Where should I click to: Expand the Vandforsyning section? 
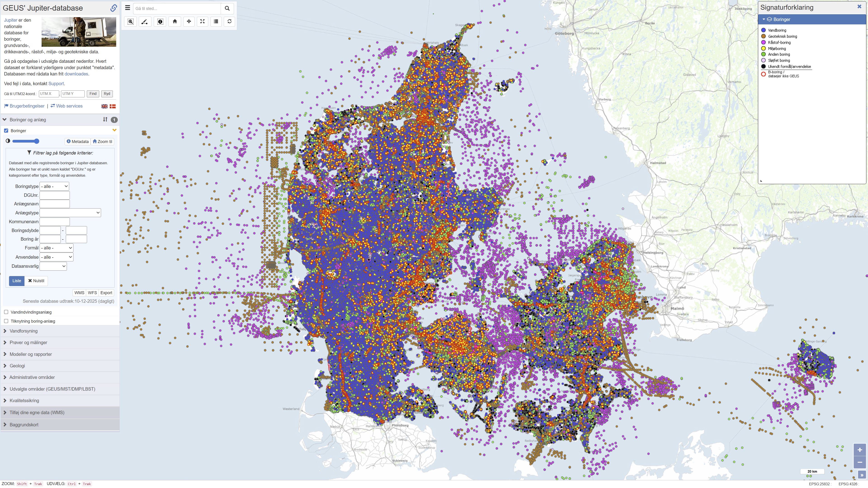pyautogui.click(x=24, y=331)
